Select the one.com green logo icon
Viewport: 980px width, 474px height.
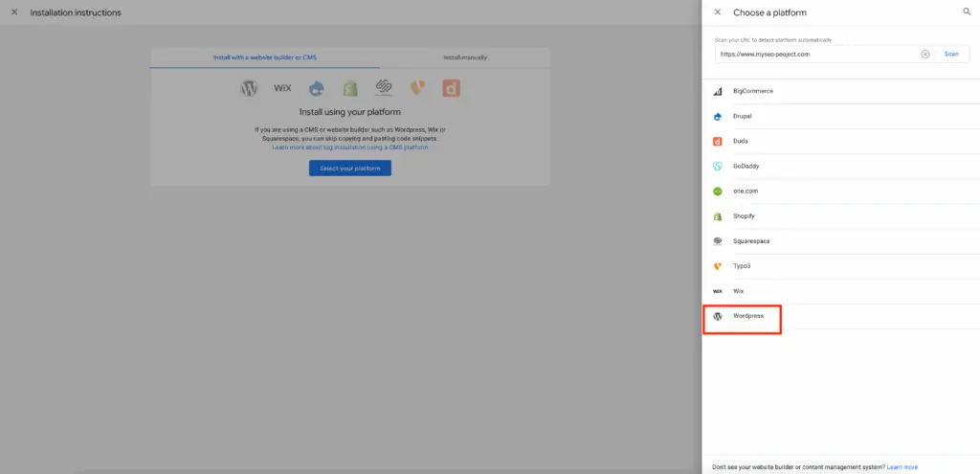pyautogui.click(x=718, y=192)
